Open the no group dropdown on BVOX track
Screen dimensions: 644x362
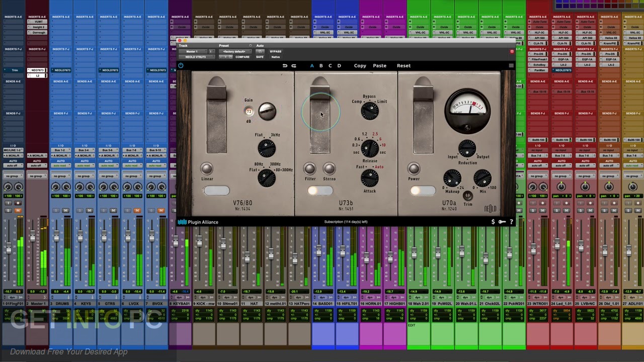pyautogui.click(x=155, y=176)
